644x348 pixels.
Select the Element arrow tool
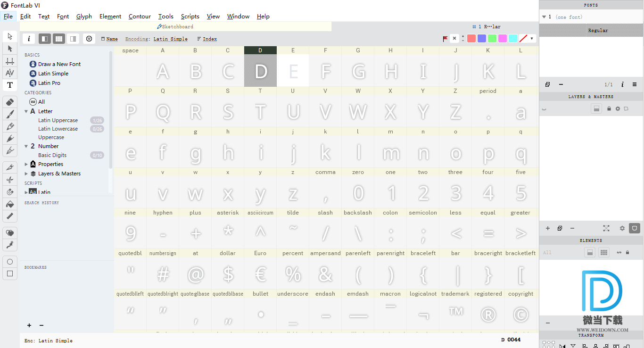pos(10,49)
